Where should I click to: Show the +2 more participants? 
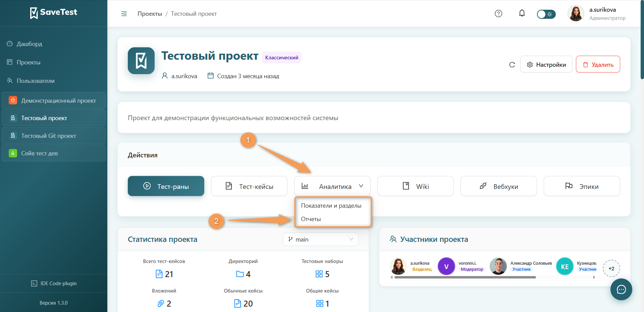(611, 268)
